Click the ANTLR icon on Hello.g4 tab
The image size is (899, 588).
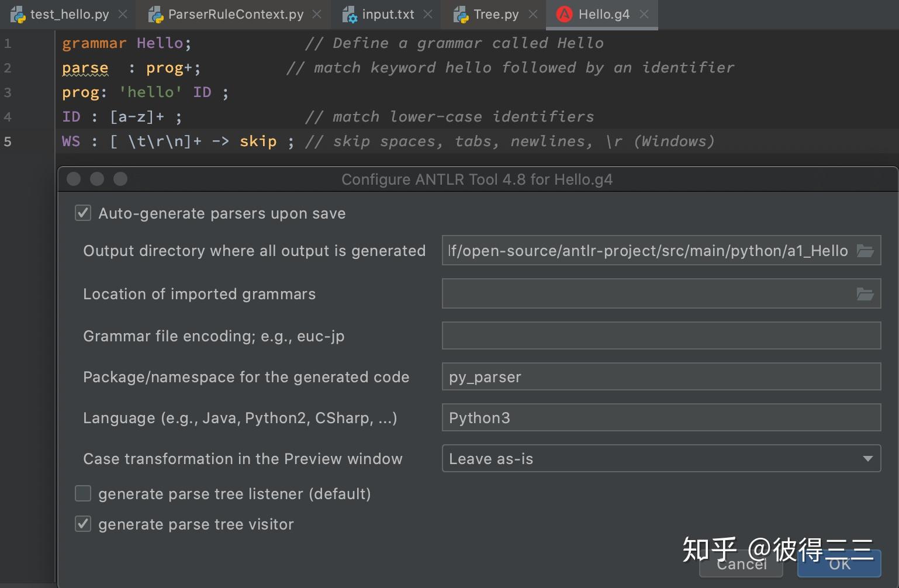563,13
